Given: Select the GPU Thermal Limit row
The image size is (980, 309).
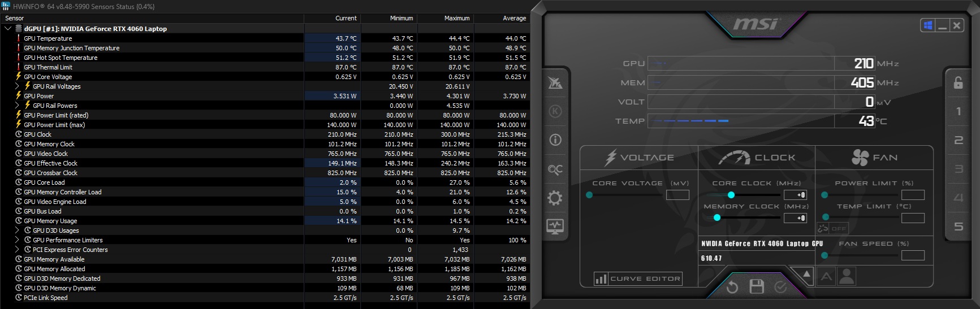Looking at the screenshot, I should 265,67.
